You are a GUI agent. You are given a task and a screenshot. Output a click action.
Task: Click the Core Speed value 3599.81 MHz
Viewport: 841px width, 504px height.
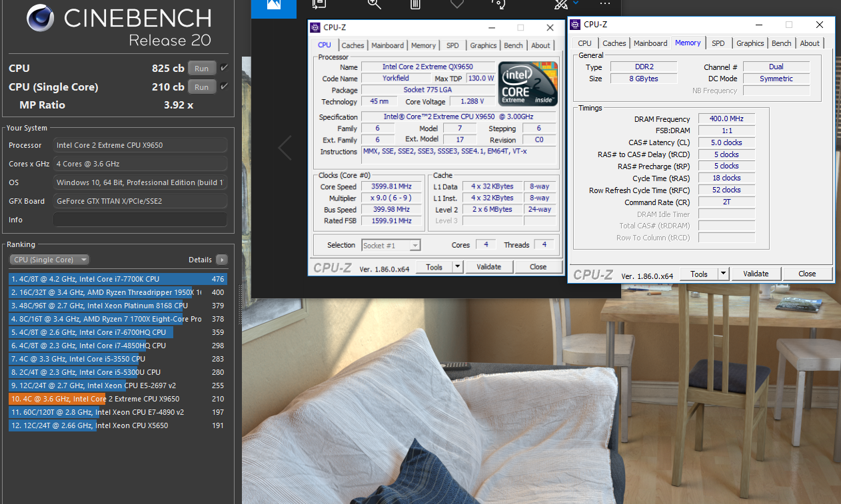coord(392,186)
